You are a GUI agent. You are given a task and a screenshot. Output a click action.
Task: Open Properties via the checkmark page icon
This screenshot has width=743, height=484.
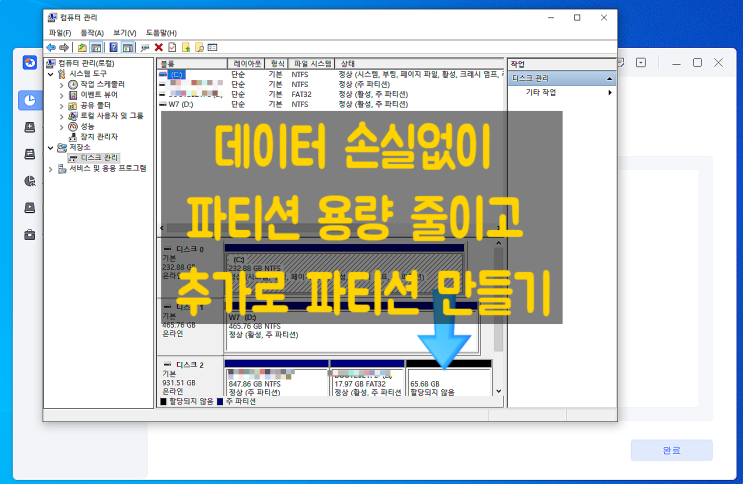point(172,47)
